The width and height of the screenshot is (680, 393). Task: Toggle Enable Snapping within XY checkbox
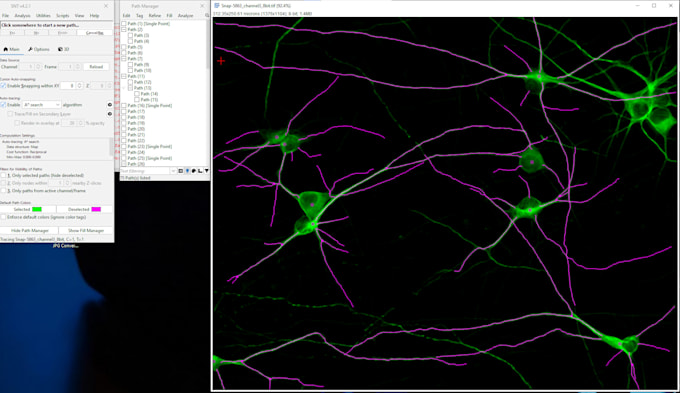coord(3,86)
